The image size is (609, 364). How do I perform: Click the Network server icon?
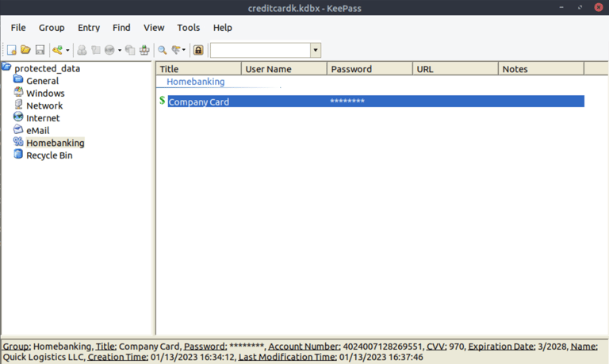tap(18, 104)
